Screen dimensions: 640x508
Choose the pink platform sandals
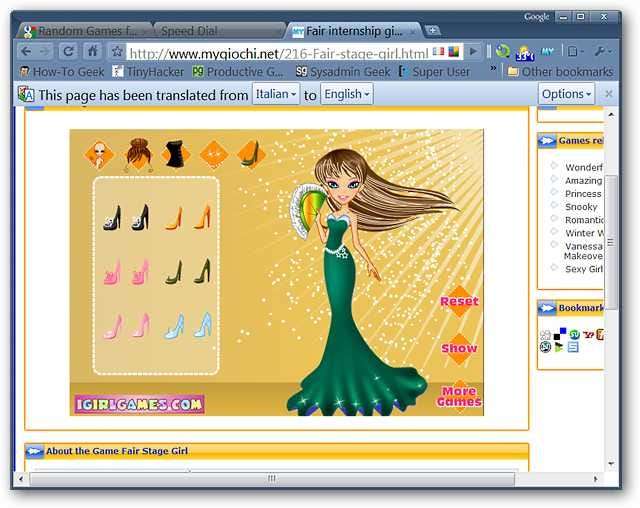(126, 272)
